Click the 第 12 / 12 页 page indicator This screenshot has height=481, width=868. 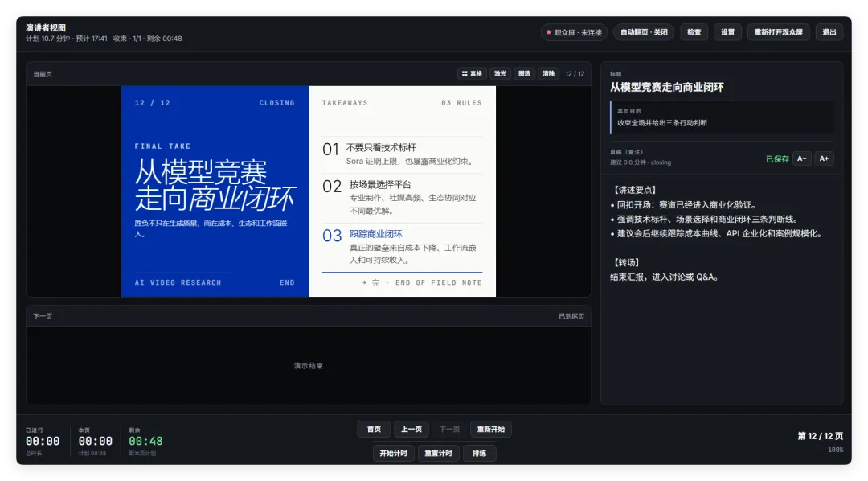click(821, 436)
